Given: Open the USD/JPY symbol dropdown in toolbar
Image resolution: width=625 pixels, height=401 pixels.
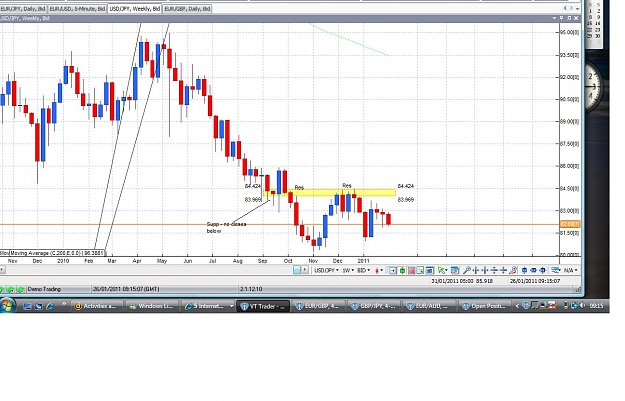Looking at the screenshot, I should (x=326, y=270).
